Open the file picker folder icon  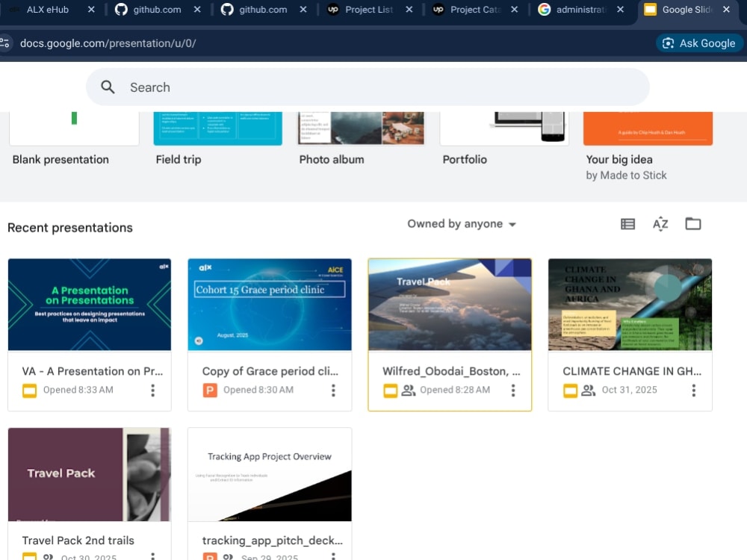pos(692,224)
